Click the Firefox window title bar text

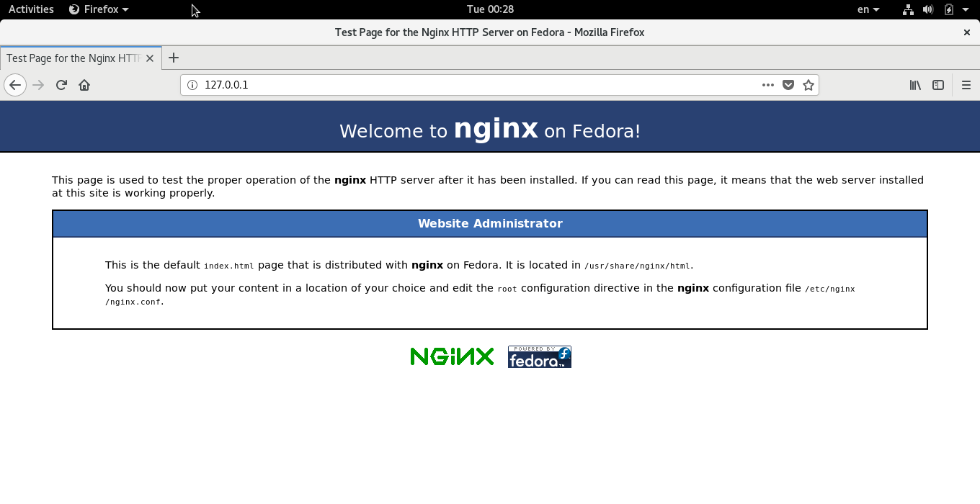click(489, 32)
